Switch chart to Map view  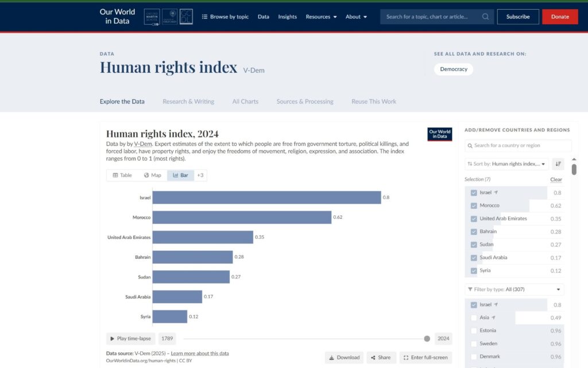(152, 175)
